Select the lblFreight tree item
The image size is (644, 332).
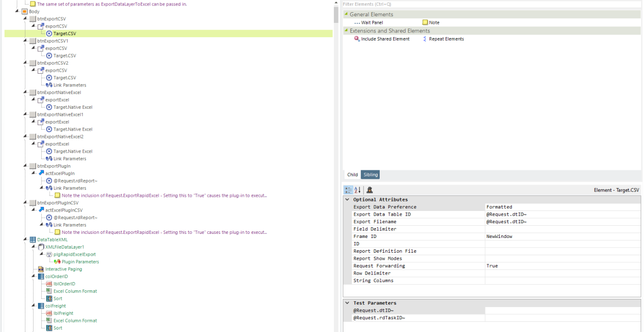(64, 313)
